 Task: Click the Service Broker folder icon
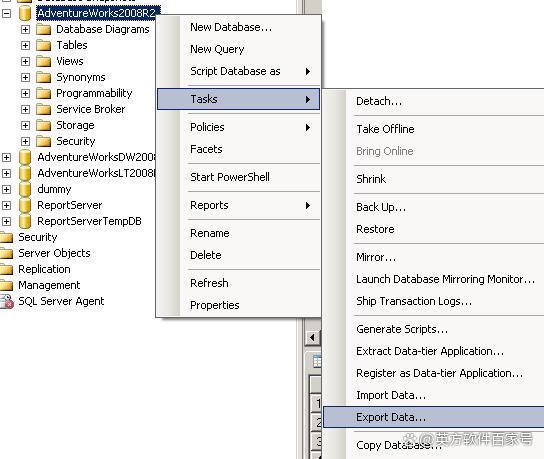coord(44,109)
